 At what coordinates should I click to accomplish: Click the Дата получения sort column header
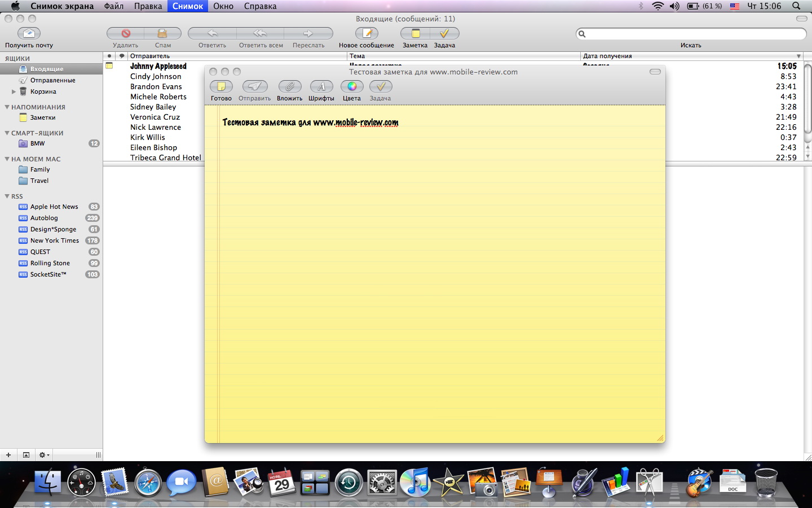[x=692, y=56]
